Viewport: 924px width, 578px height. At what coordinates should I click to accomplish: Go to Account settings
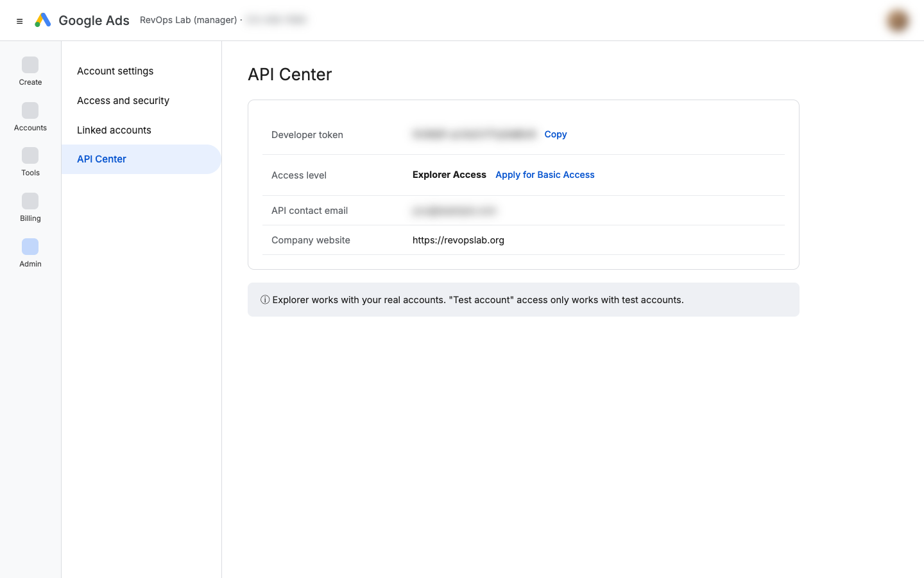tap(116, 71)
